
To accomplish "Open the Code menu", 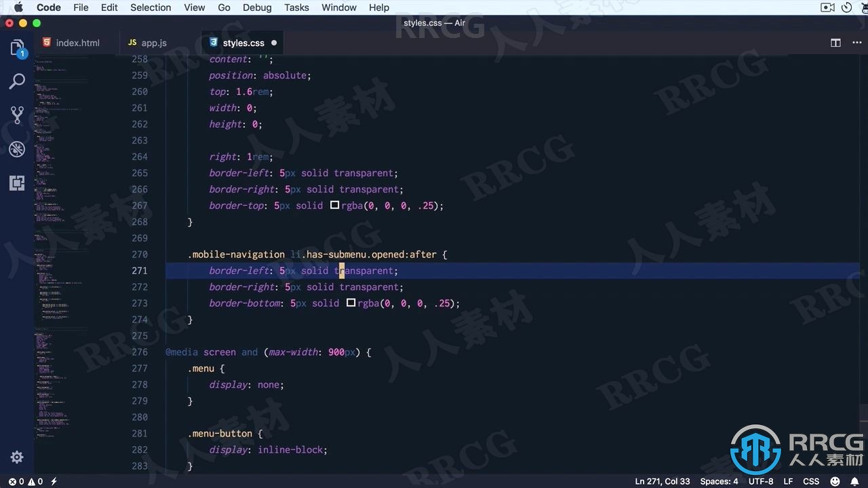I will 49,7.
